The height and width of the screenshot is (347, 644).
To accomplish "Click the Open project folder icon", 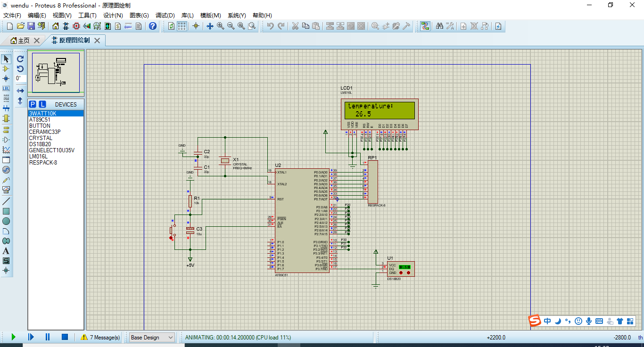I will pos(20,26).
